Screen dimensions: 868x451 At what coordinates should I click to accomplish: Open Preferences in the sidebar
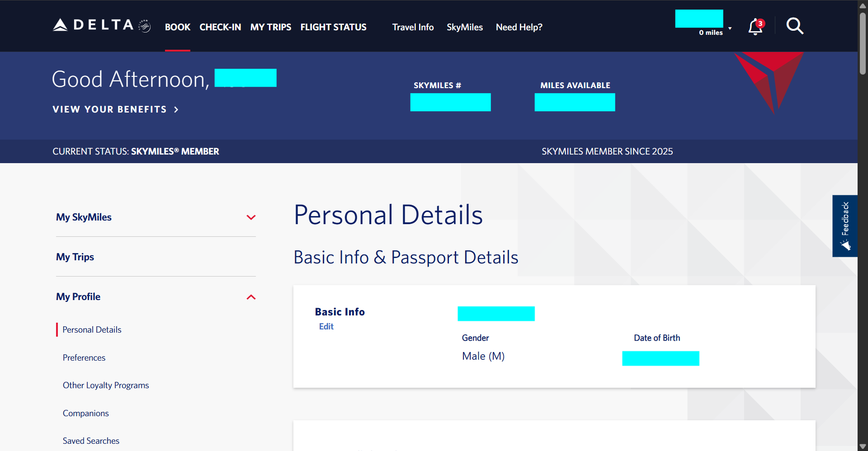tap(84, 357)
